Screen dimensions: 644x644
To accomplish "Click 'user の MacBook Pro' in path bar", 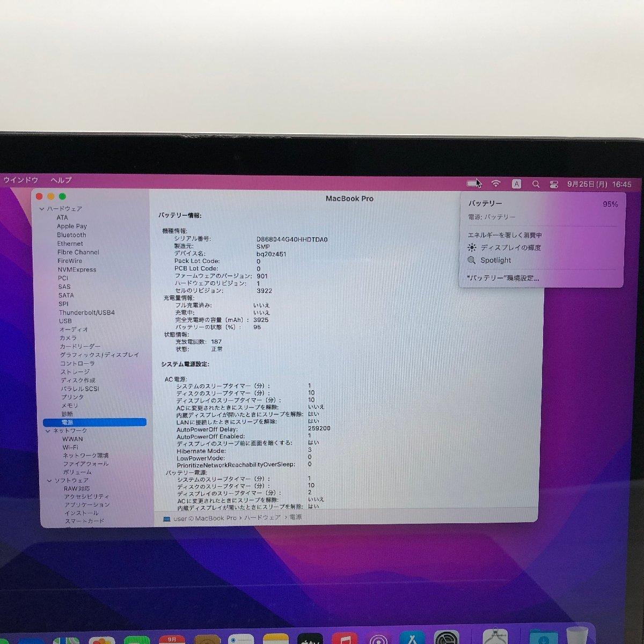I will (204, 518).
